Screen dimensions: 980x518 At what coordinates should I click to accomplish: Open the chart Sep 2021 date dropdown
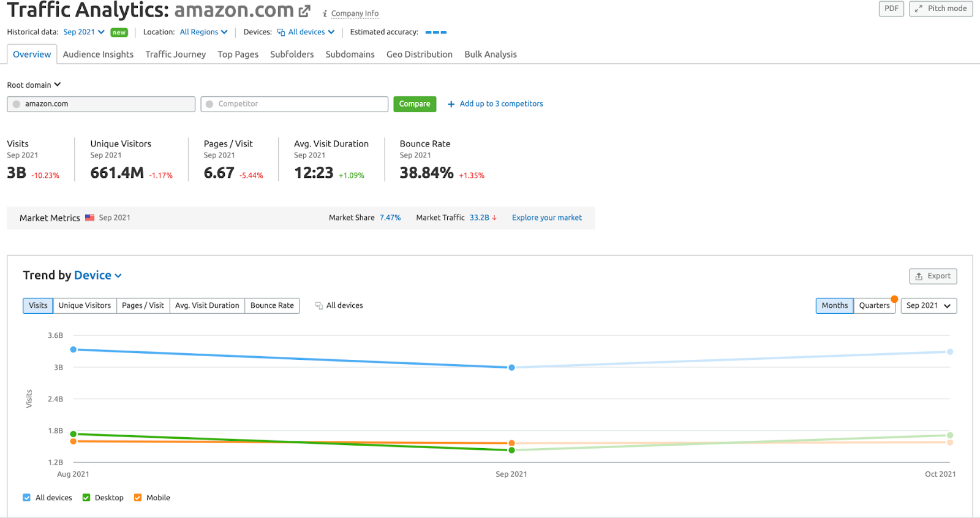click(x=929, y=305)
